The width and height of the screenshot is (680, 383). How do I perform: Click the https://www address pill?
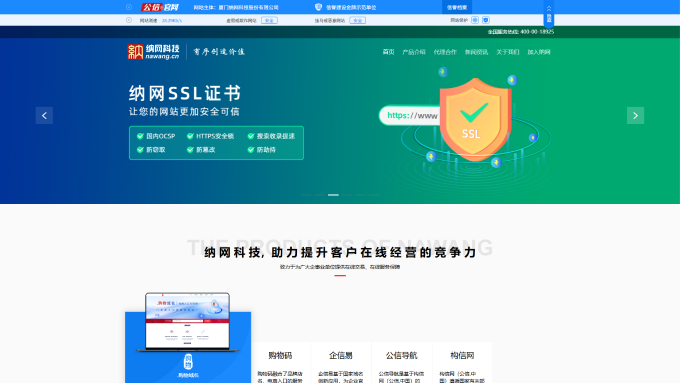point(410,115)
